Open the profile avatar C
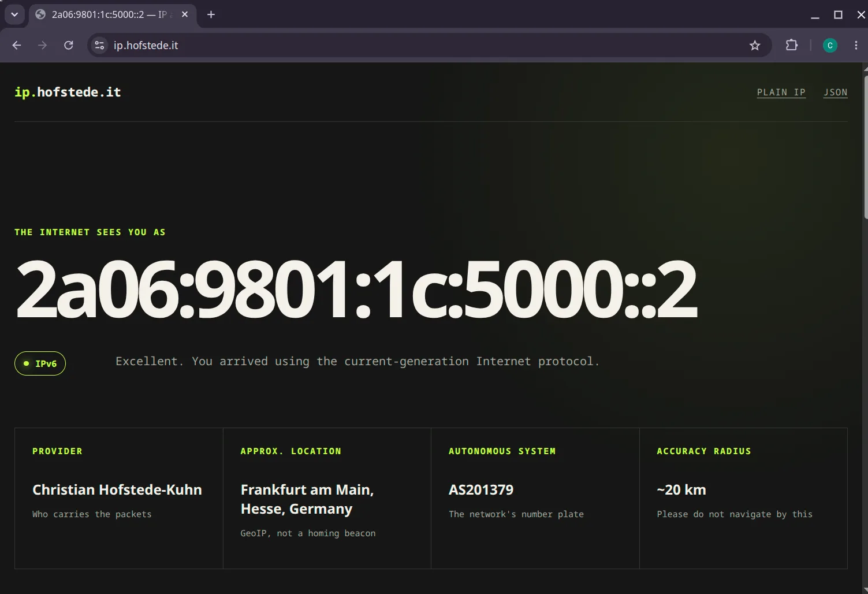 coord(830,45)
